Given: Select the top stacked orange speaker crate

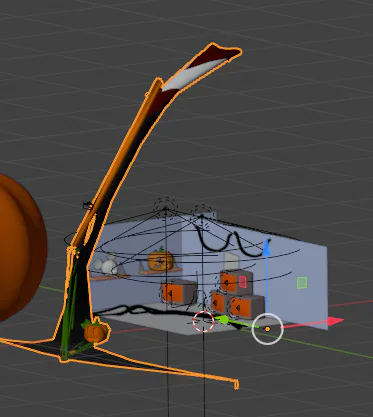Looking at the screenshot, I should point(236,282).
